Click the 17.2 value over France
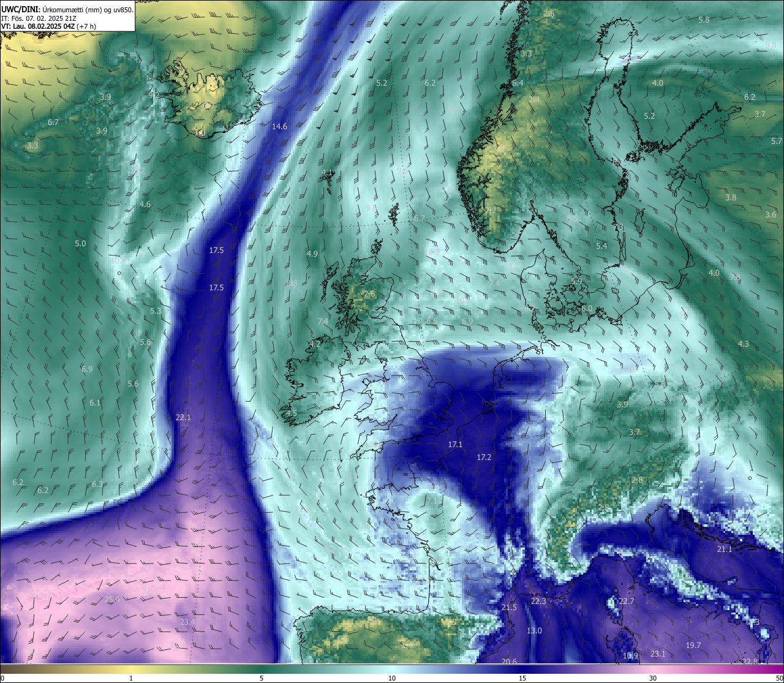The width and height of the screenshot is (784, 683). [x=484, y=458]
